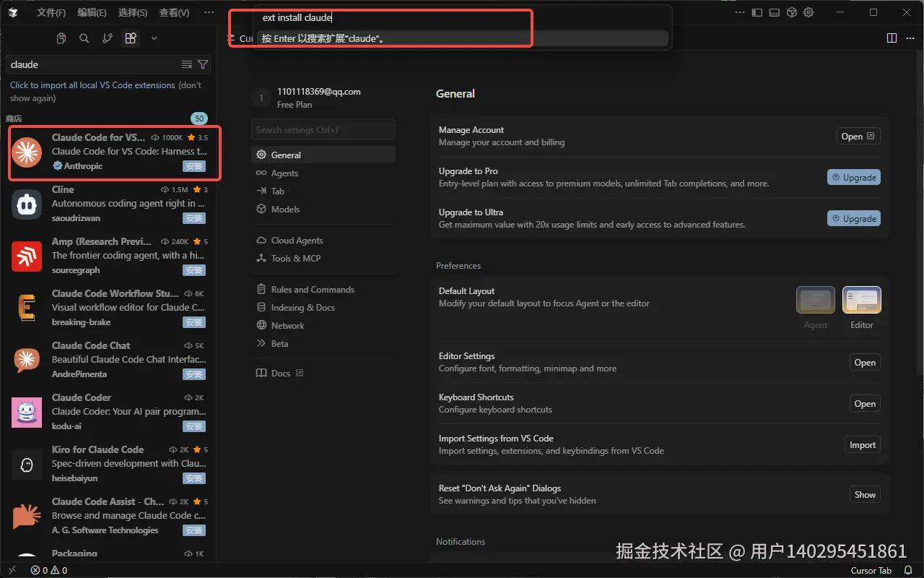The height and width of the screenshot is (578, 924).
Task: Select Claude Code Workflow Studio icon
Action: click(27, 308)
